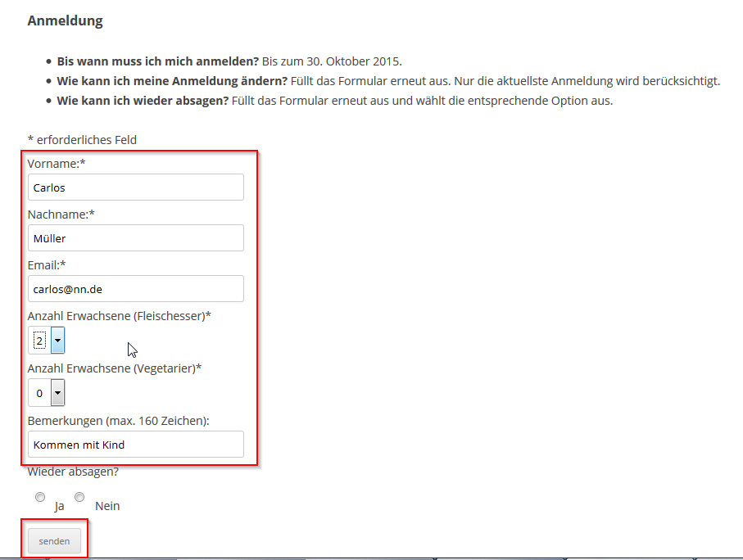
Task: Click the text 'Wie kann ich meine Anmeldung ändern?'
Action: [x=172, y=81]
